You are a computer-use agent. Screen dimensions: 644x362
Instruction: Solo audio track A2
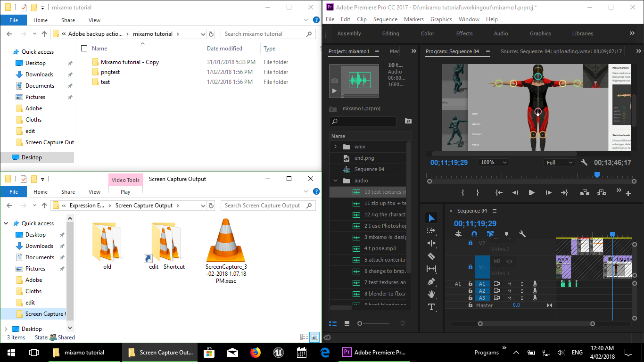522,291
